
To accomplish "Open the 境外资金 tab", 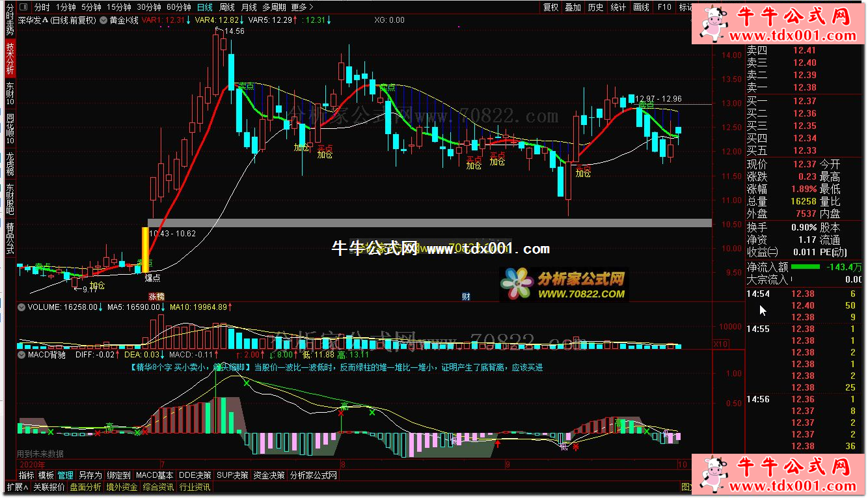I will coord(122,487).
